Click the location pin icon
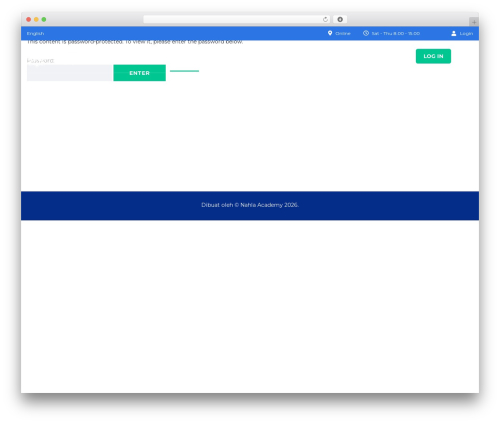This screenshot has width=500, height=423. pos(330,33)
